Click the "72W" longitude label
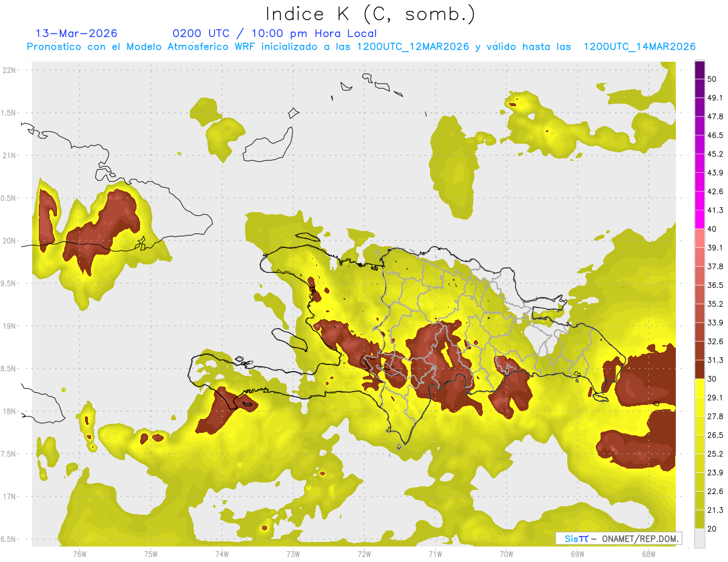This screenshot has height=562, width=728. [x=364, y=554]
